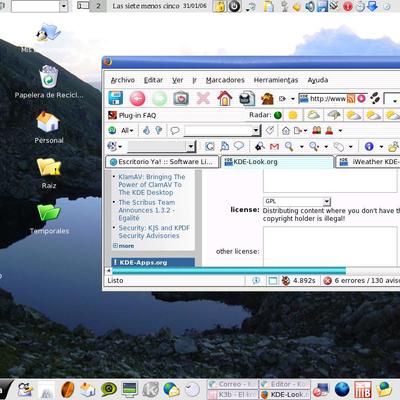
Task: Click the speech bubble icon in Google toolbar
Action: (x=239, y=146)
